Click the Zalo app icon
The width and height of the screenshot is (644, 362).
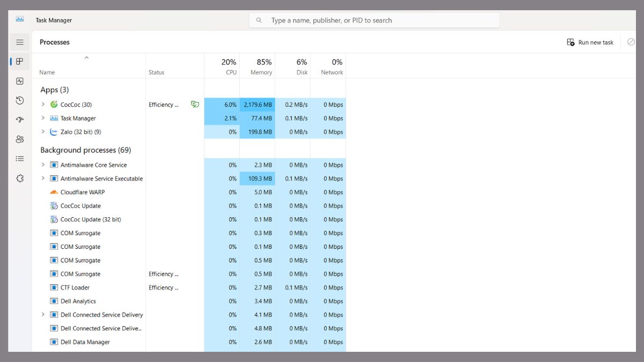click(x=54, y=132)
